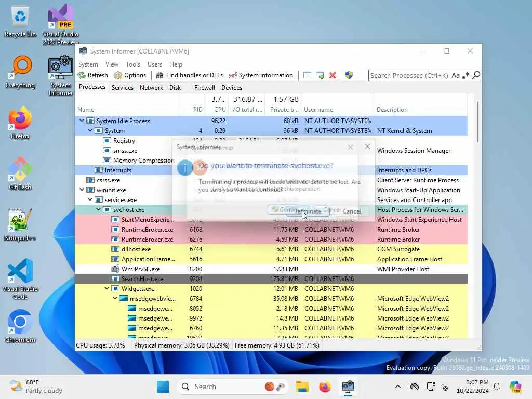
Task: Open the Tools menu
Action: pyautogui.click(x=133, y=64)
